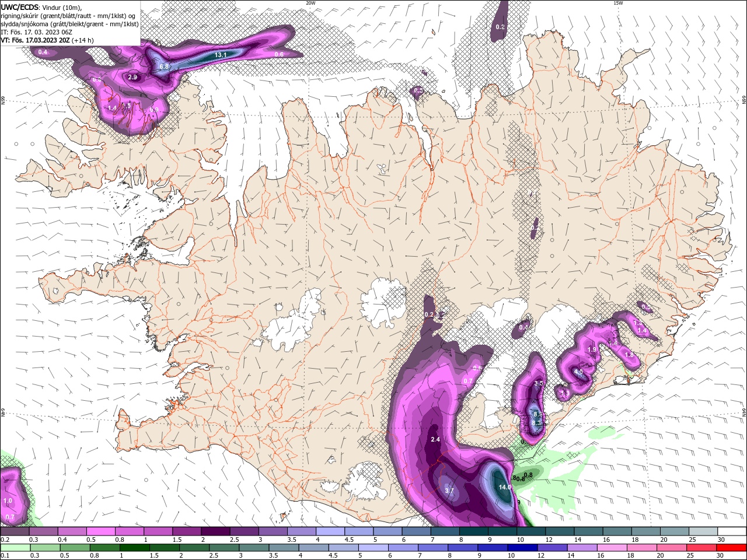Select pale green bottom-row swatch starting at 0.1

[15, 548]
